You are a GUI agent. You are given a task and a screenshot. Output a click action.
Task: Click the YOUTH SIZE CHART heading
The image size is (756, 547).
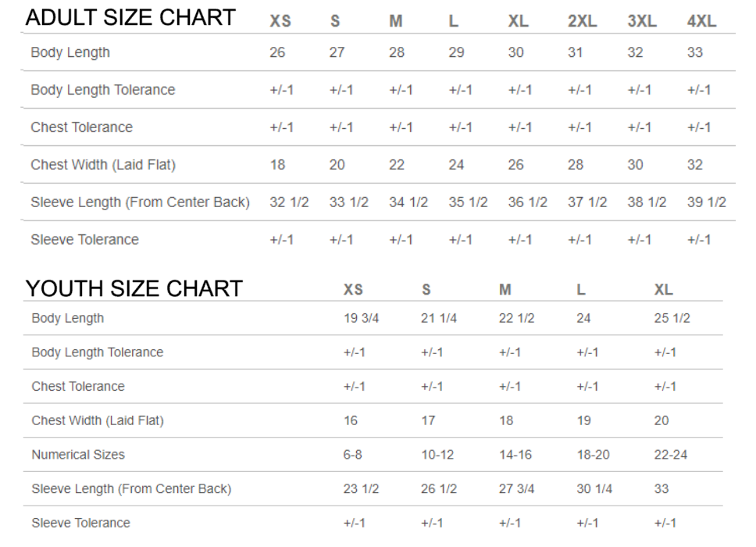tap(134, 289)
